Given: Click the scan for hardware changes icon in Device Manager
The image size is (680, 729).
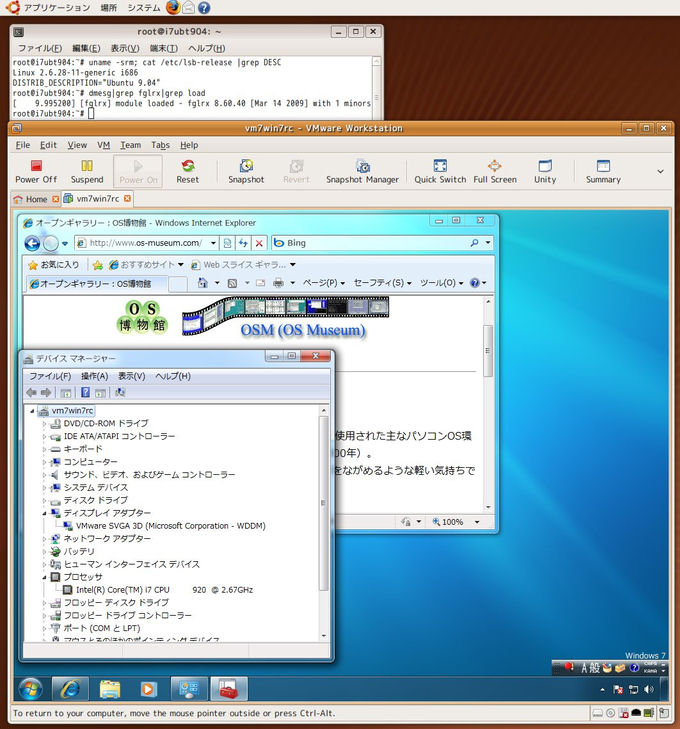Looking at the screenshot, I should (x=119, y=392).
